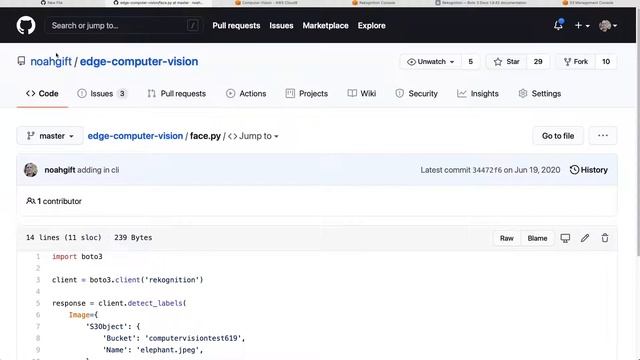This screenshot has height=360, width=640.
Task: Open the noahgift commit author link
Action: [60, 170]
